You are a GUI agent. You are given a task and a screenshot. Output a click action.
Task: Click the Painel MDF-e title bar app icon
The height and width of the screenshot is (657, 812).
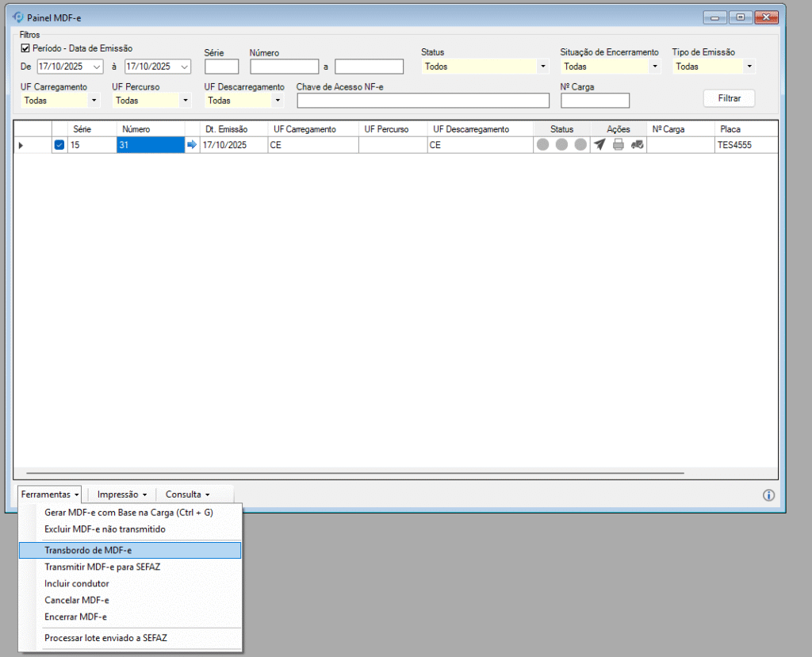(18, 17)
